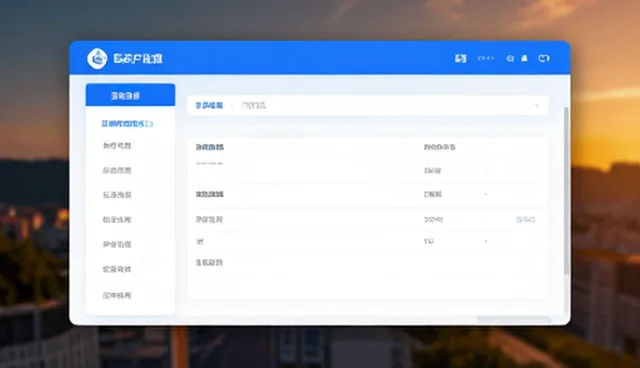Click the small circular icon beside the bell
This screenshot has height=368, width=640.
[510, 59]
